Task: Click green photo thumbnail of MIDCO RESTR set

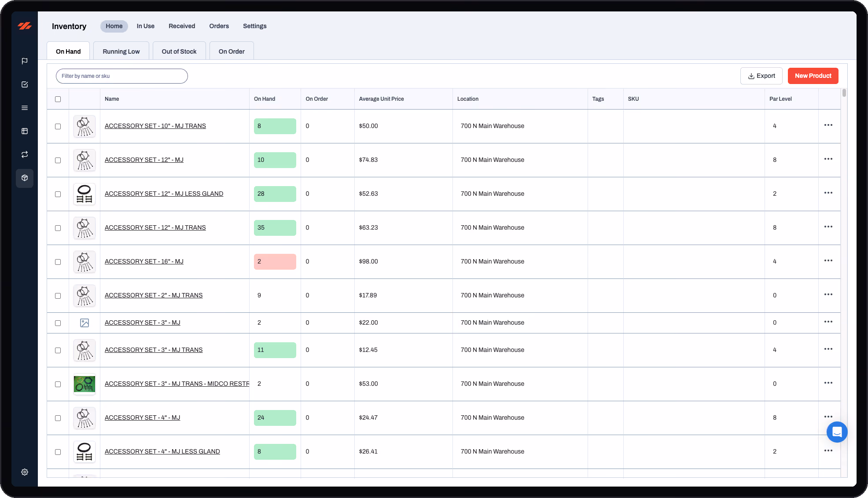Action: point(85,384)
